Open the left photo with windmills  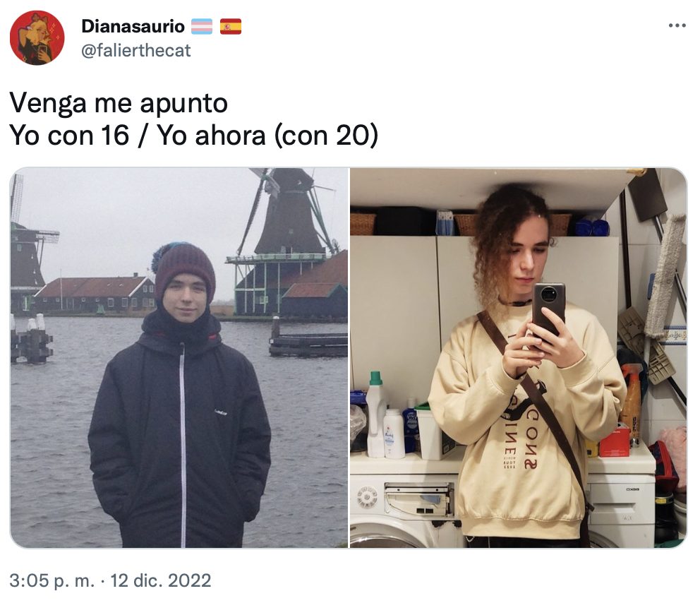pos(179,358)
